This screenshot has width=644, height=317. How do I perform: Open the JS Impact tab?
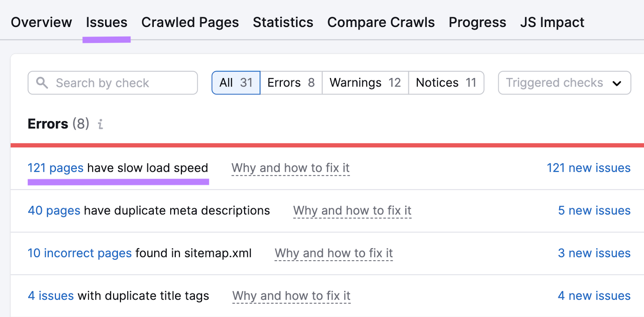point(552,23)
